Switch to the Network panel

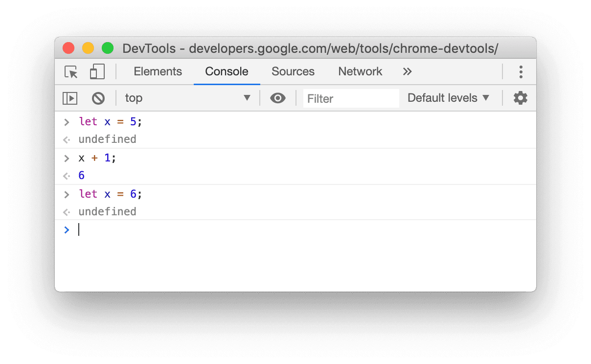click(x=360, y=71)
